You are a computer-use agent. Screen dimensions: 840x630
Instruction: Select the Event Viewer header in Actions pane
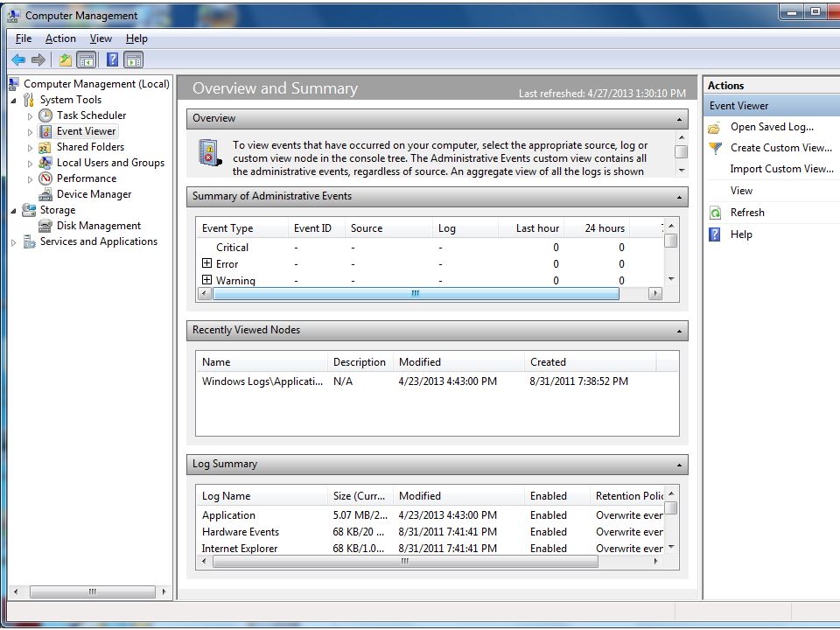(x=772, y=106)
